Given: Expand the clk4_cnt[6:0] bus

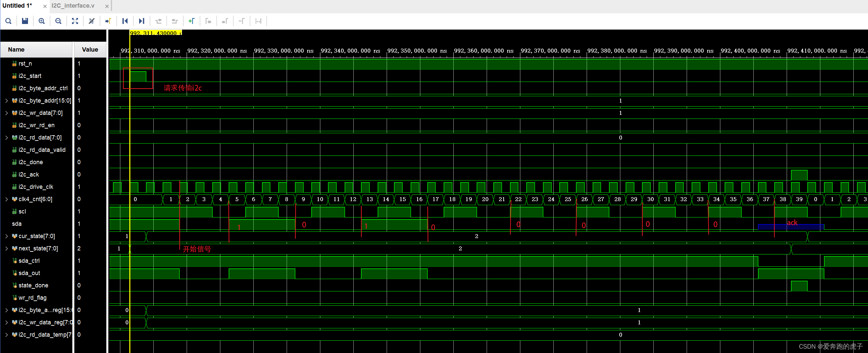Looking at the screenshot, I should (6, 199).
